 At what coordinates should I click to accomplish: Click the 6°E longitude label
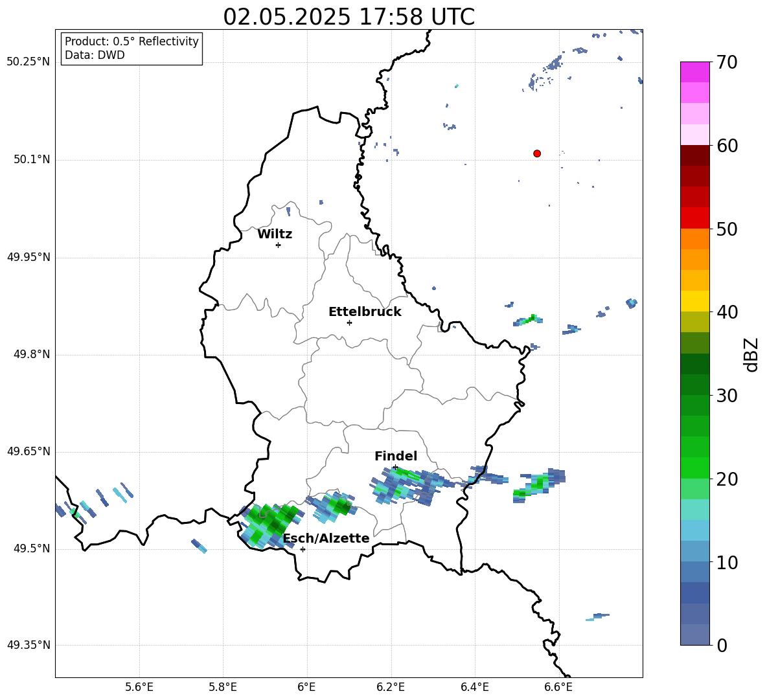[306, 687]
